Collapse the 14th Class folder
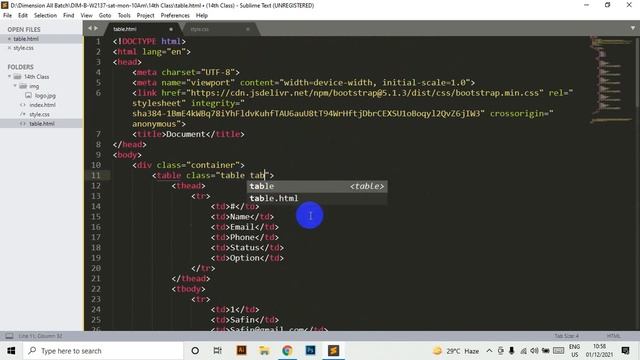This screenshot has height=360, width=640. [x=9, y=76]
